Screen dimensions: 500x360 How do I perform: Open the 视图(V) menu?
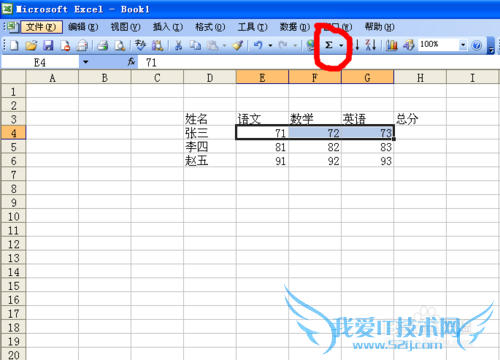point(125,27)
